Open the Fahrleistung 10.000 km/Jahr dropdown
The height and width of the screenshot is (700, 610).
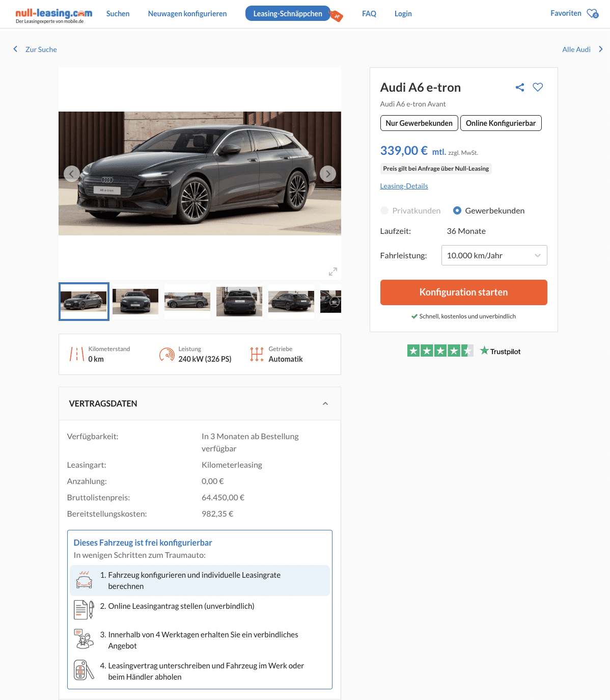pos(494,255)
